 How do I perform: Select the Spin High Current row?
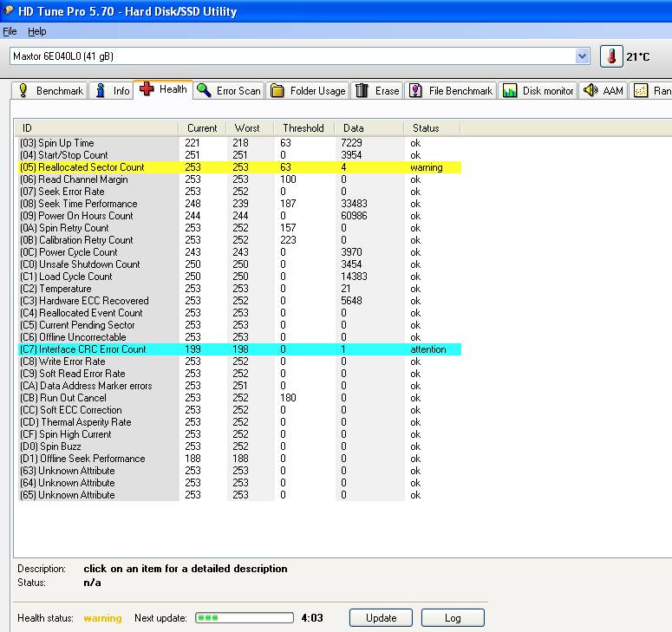239,434
